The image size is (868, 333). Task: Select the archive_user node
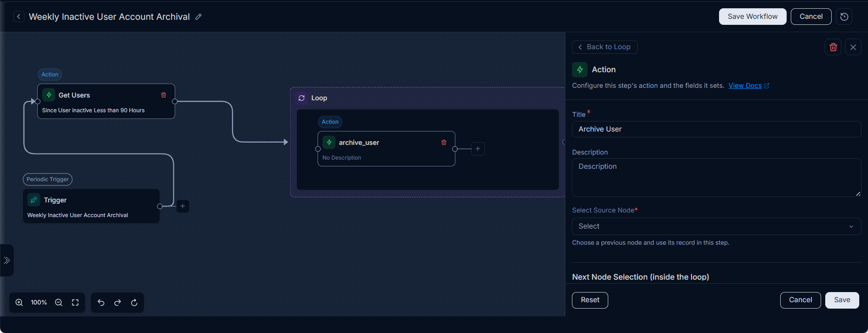coord(386,149)
